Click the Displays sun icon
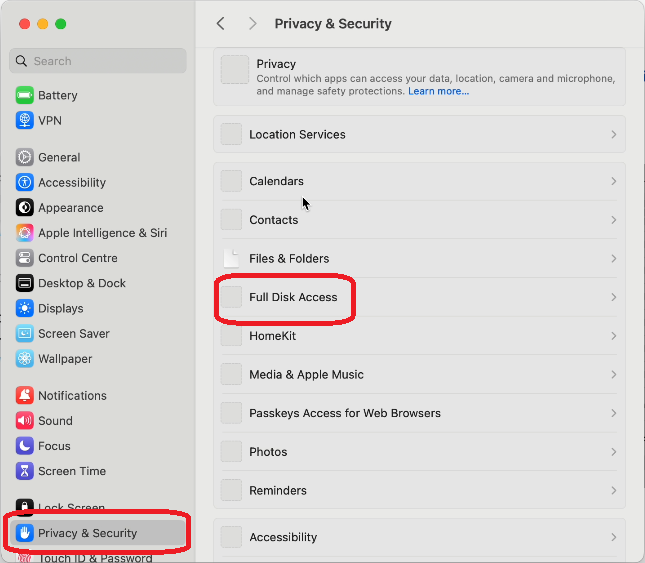The image size is (645, 563). (25, 308)
